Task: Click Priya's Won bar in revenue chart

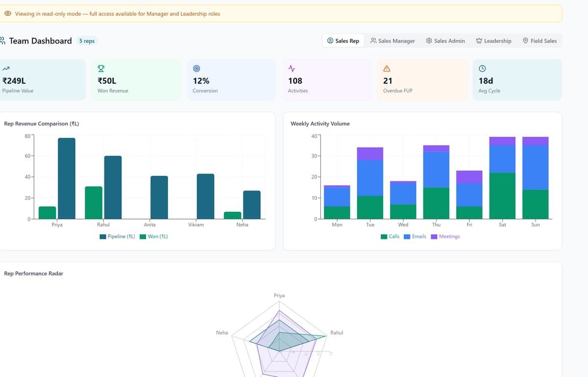Action: click(48, 212)
